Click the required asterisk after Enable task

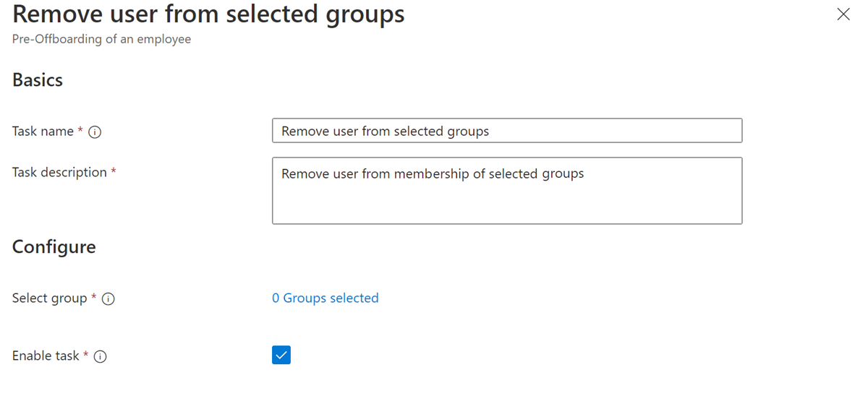coord(86,355)
